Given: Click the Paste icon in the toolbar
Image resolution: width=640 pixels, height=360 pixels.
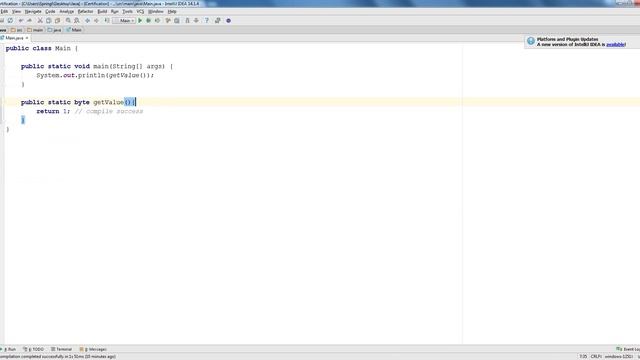Looking at the screenshot, I should point(58,20).
